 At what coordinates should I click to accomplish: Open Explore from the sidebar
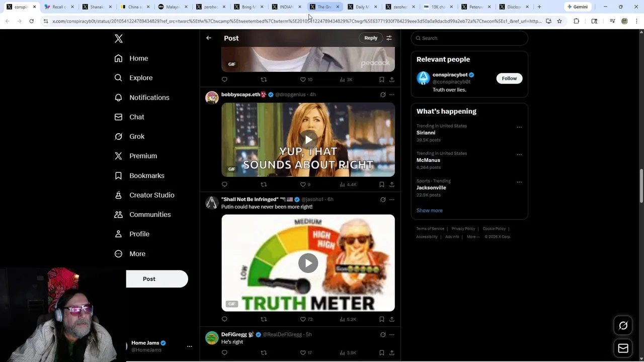pos(133,78)
